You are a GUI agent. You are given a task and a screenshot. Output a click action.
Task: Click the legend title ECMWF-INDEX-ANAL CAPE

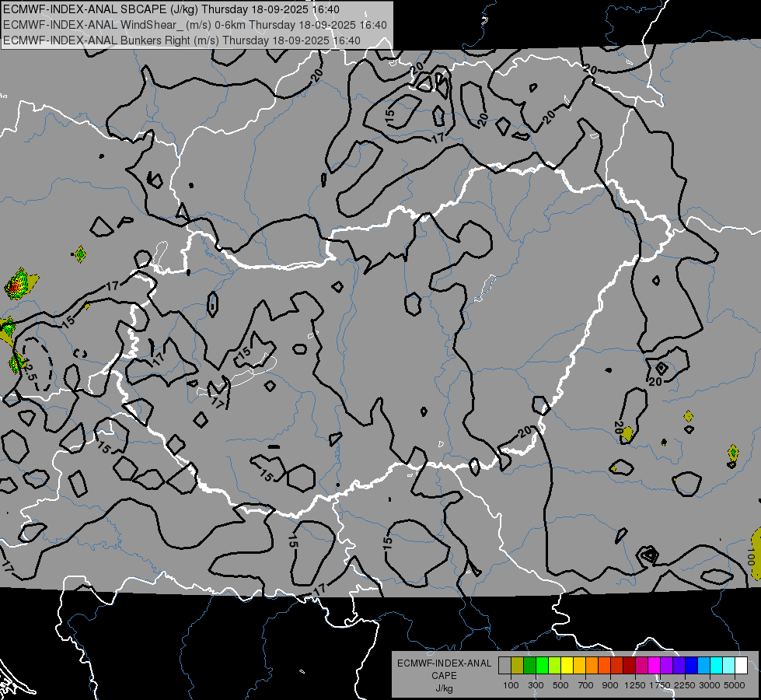(x=444, y=669)
